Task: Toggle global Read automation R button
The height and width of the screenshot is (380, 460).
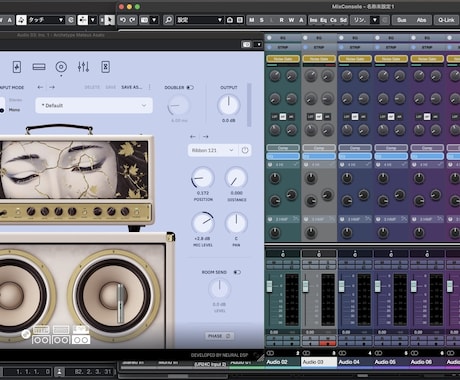Action: [x=282, y=20]
